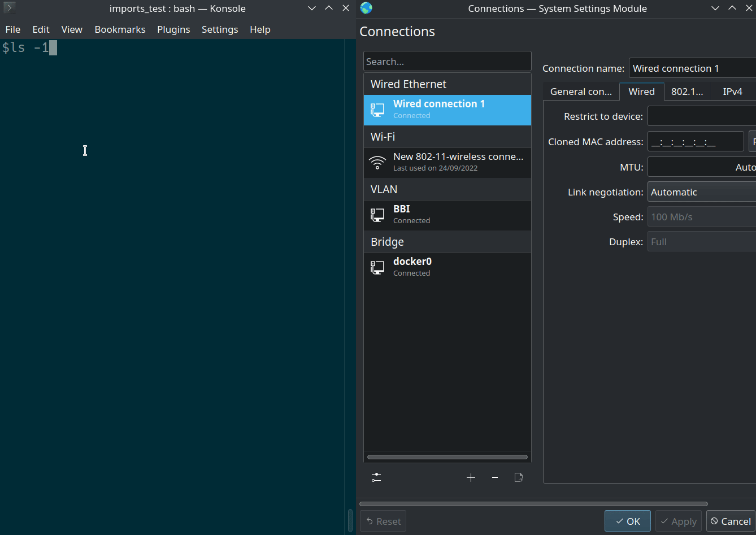
Task: Select the BBI VLAN connection
Action: [447, 215]
